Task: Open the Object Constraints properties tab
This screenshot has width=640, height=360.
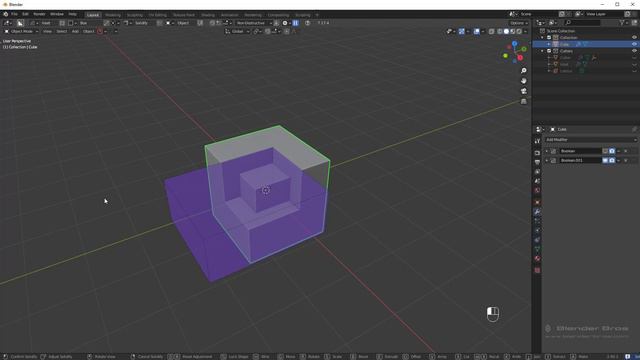Action: [537, 240]
